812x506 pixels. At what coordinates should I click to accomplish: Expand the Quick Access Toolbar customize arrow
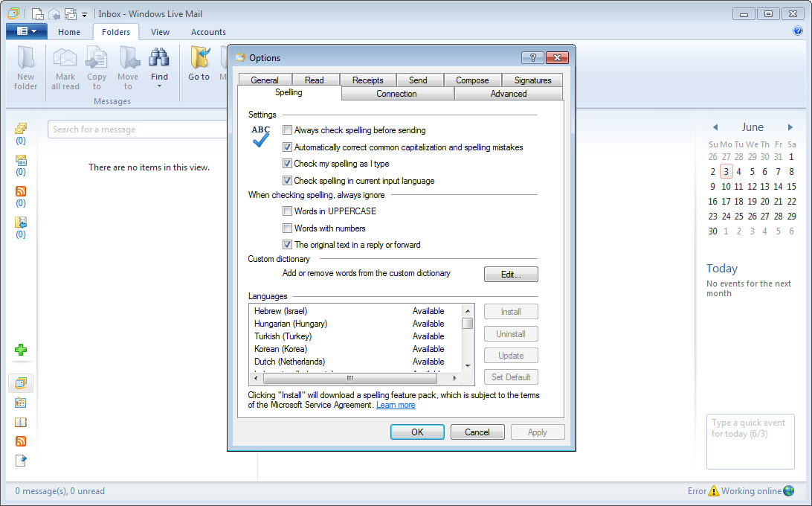coord(84,14)
